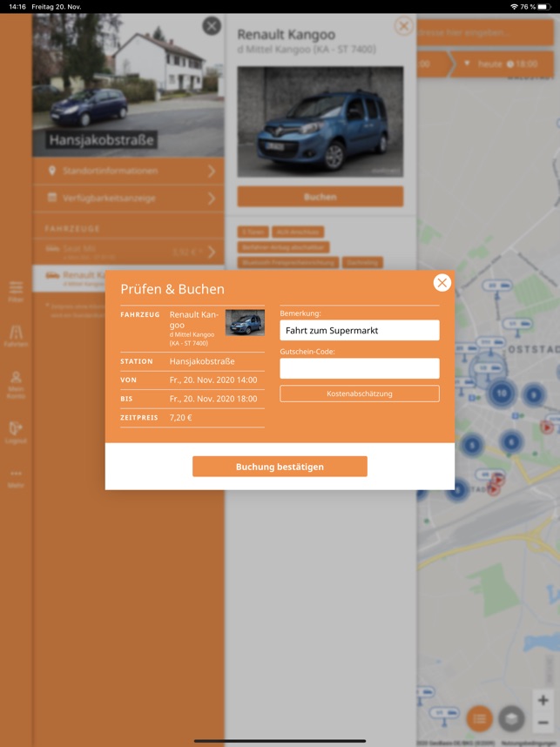Tap the station name Hansjakobstraße in dialog
560x747 pixels.
click(x=202, y=361)
